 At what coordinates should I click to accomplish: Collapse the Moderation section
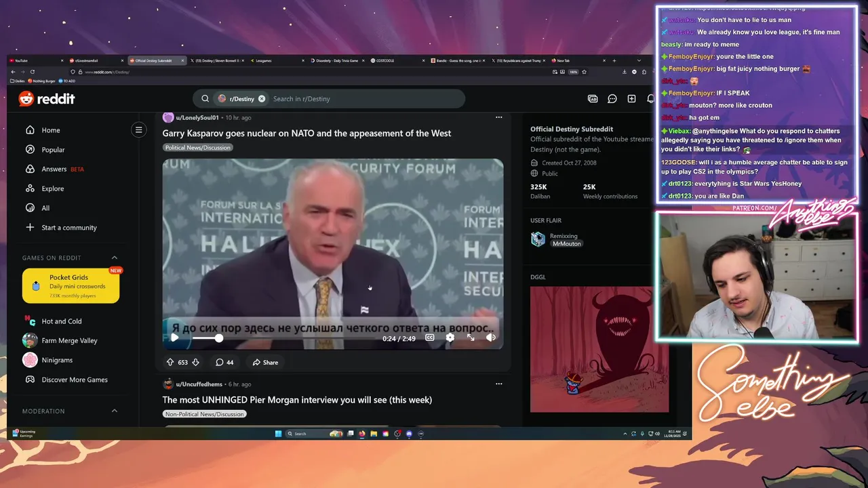pos(114,411)
